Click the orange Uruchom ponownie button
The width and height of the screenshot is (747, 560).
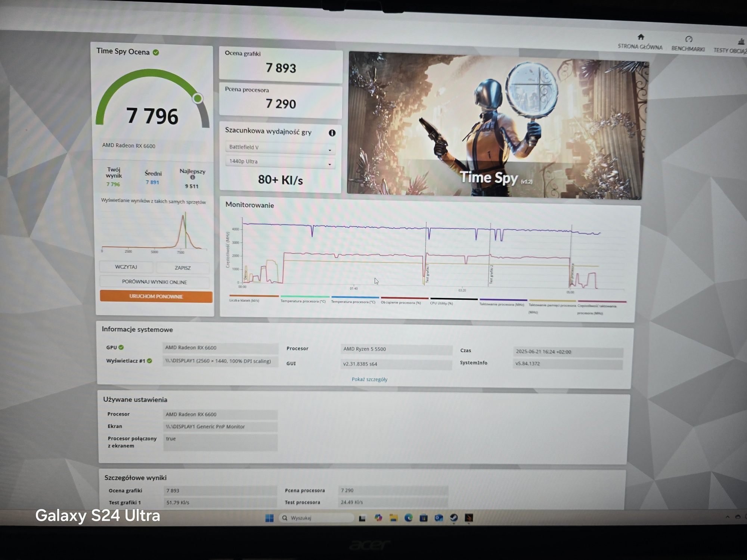coord(156,296)
